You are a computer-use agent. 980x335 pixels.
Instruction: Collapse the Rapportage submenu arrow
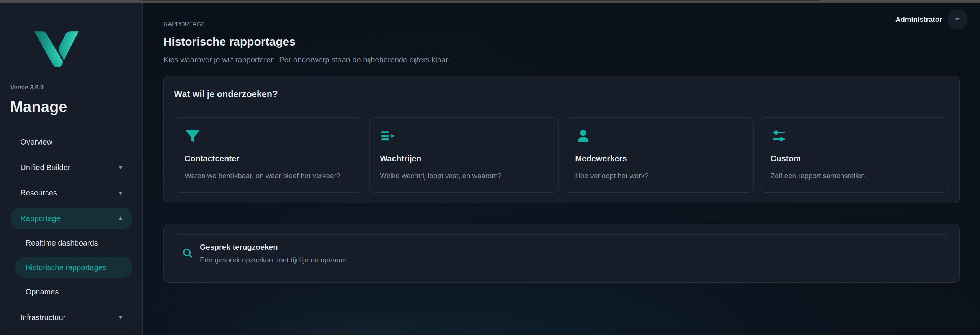pyautogui.click(x=121, y=218)
